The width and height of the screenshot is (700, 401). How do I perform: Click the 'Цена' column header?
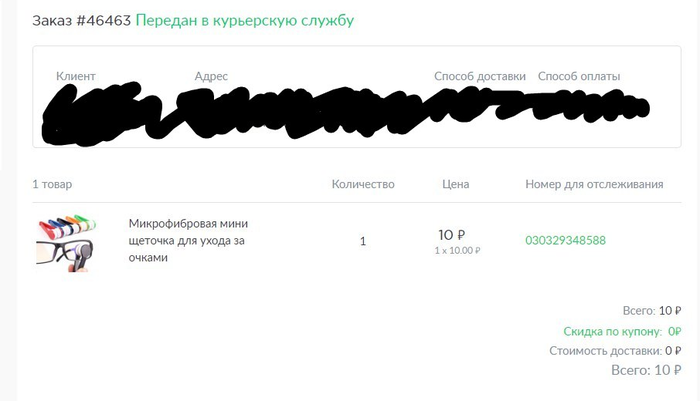pos(455,184)
